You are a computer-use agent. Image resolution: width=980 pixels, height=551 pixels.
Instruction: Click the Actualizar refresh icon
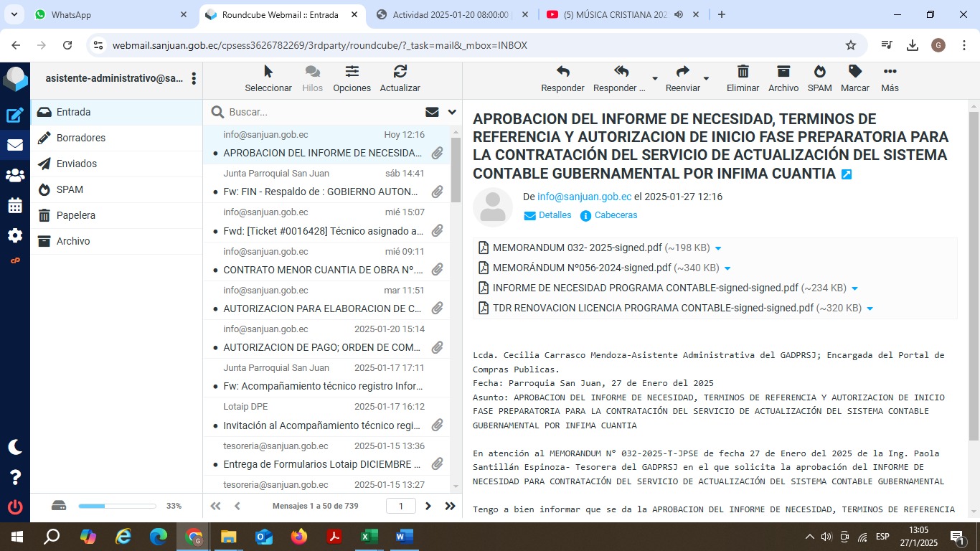[x=400, y=72]
